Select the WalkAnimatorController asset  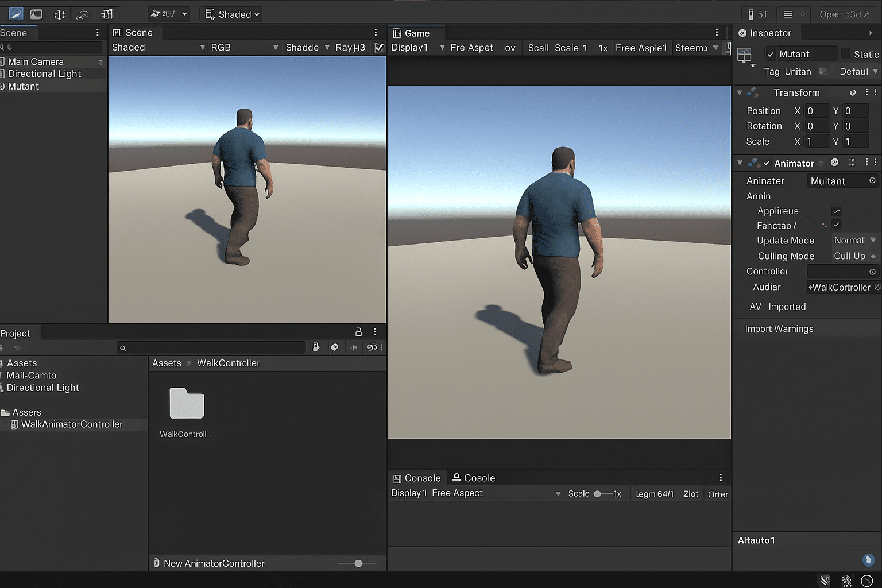[x=71, y=424]
